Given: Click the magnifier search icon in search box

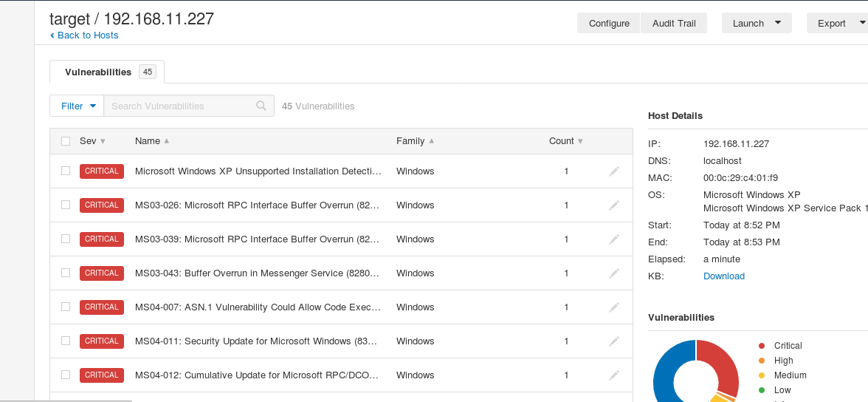Looking at the screenshot, I should point(261,106).
